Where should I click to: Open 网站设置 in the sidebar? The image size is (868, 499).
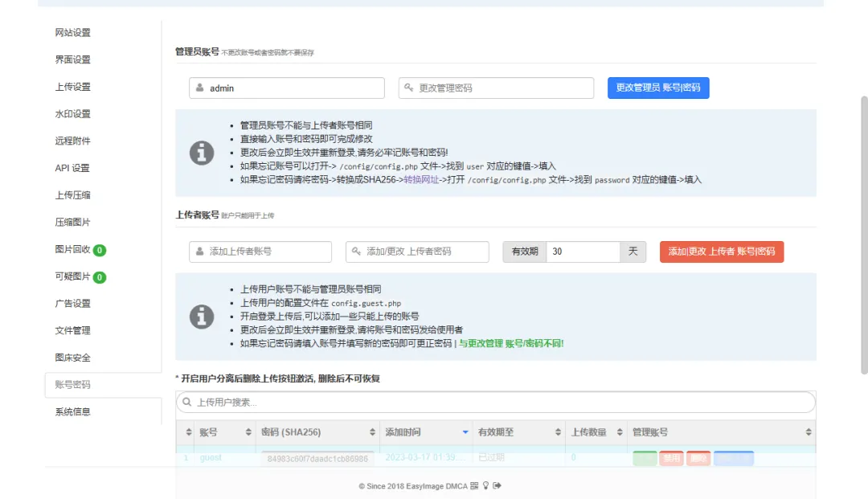tap(73, 33)
